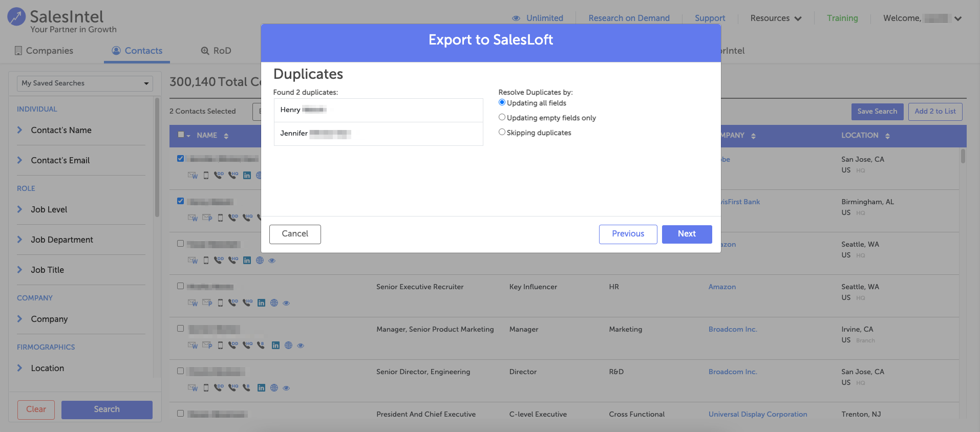This screenshot has width=980, height=432.
Task: Click Previous button in export dialog
Action: pyautogui.click(x=628, y=234)
